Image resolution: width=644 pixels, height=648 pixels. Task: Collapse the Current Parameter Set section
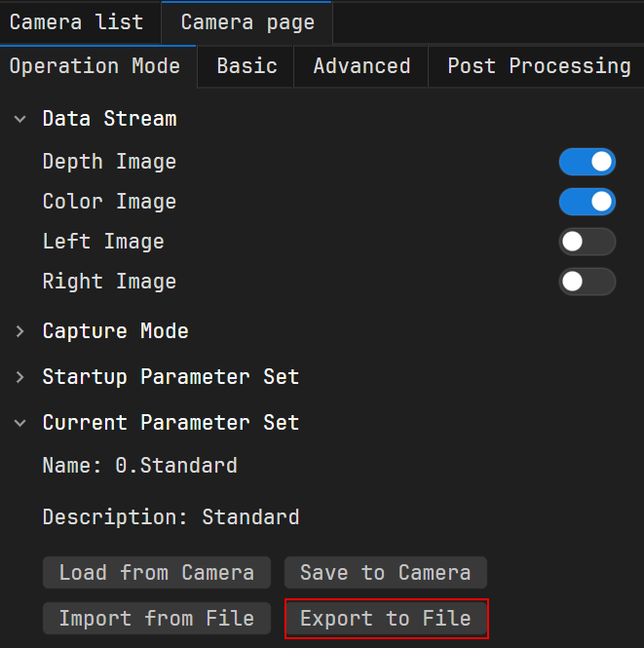click(x=20, y=423)
